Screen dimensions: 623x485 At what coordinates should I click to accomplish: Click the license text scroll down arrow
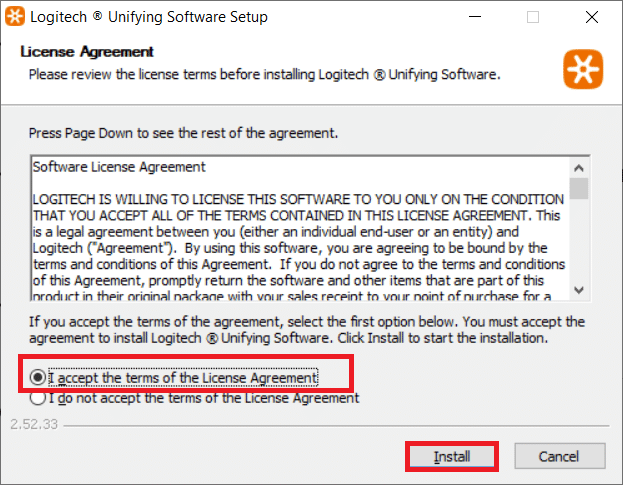click(579, 290)
